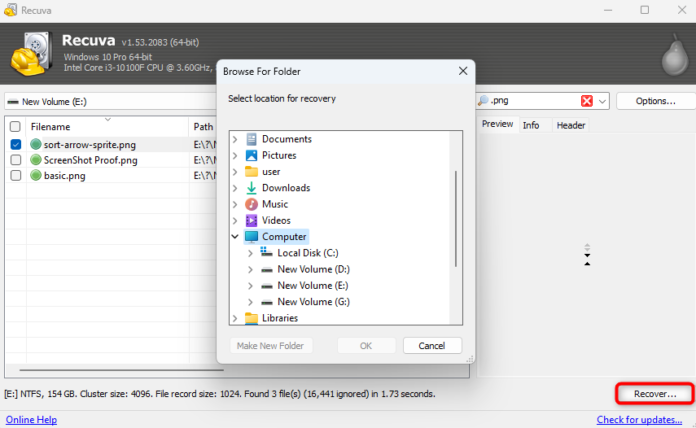The height and width of the screenshot is (428, 696).
Task: Select Local Disk (C:) drive icon
Action: (x=267, y=253)
